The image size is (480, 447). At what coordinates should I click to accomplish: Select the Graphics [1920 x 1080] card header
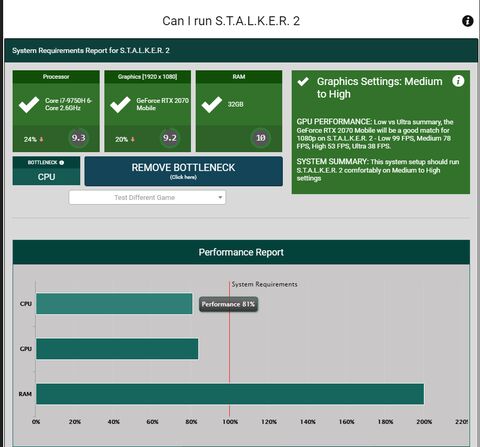(x=147, y=77)
